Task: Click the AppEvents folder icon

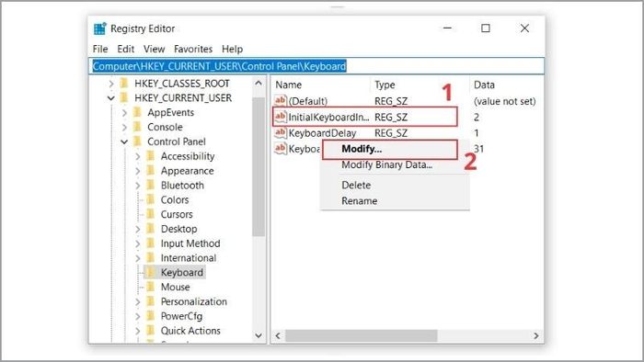Action: [138, 112]
